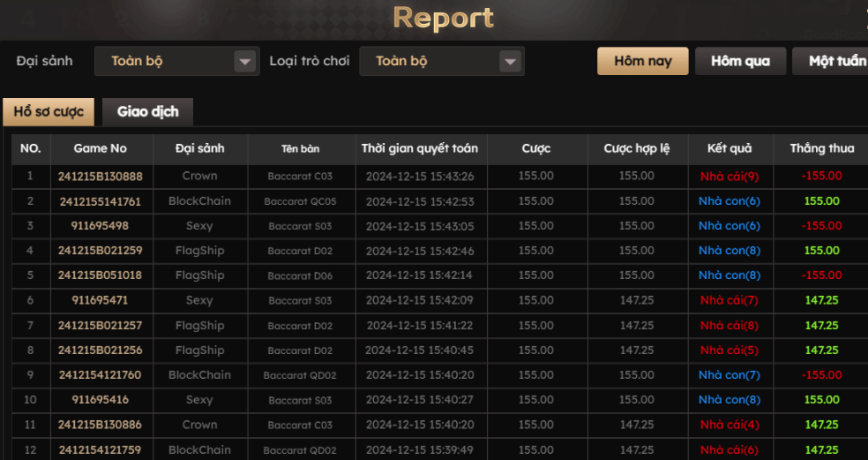The width and height of the screenshot is (868, 460).
Task: Click the Đại sảnh Toàn bộ combo box
Action: 166,62
